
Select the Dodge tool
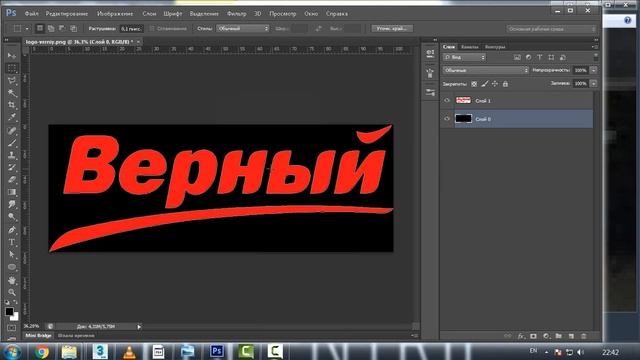[12, 217]
